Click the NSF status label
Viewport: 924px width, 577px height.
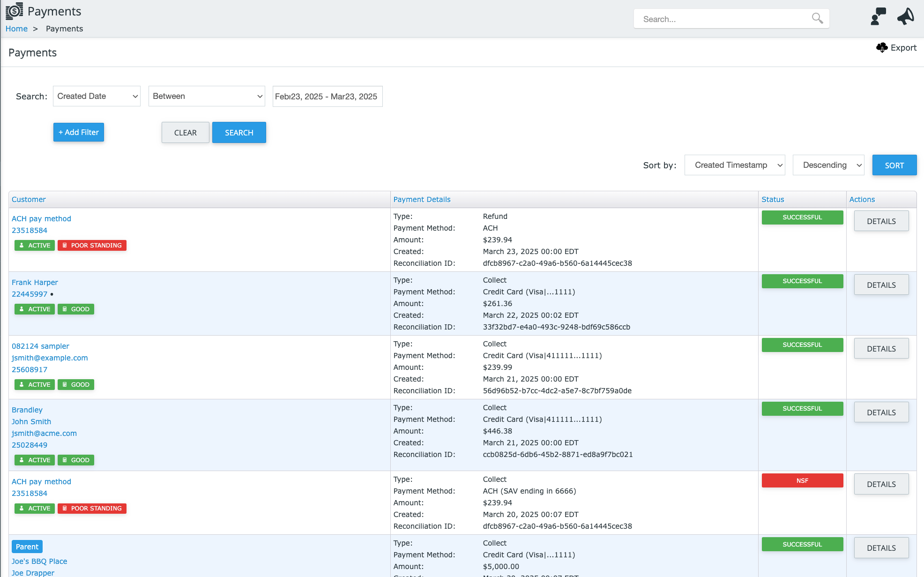(x=802, y=480)
